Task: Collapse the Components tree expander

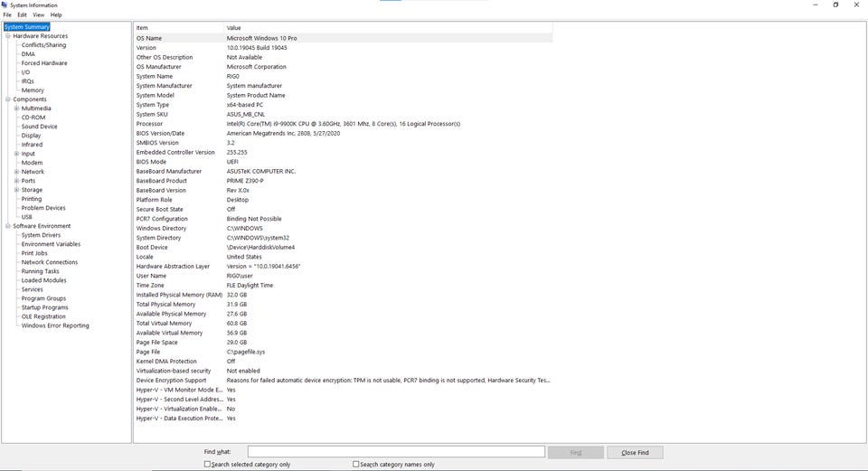Action: point(8,99)
